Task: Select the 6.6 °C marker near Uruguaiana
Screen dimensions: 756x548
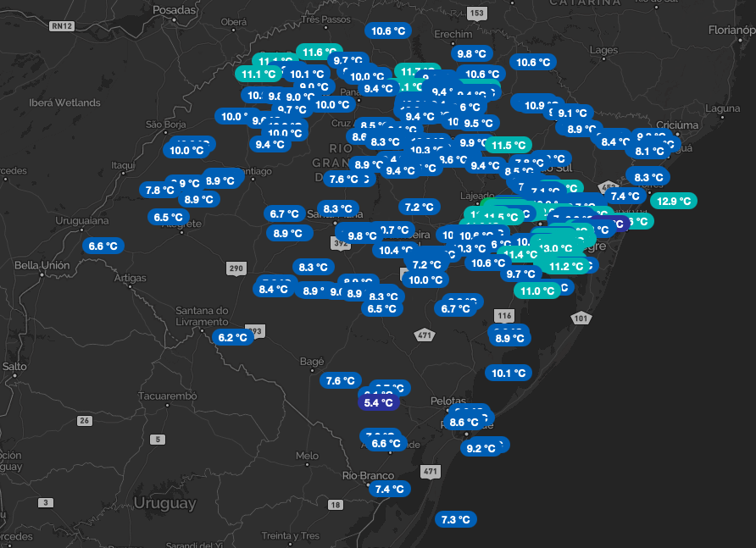Action: tap(103, 246)
